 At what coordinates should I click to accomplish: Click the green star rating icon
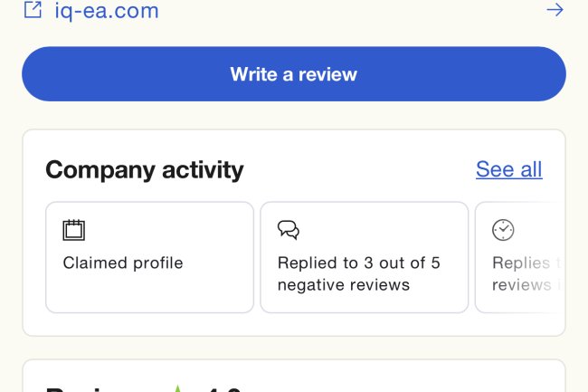tap(178, 388)
